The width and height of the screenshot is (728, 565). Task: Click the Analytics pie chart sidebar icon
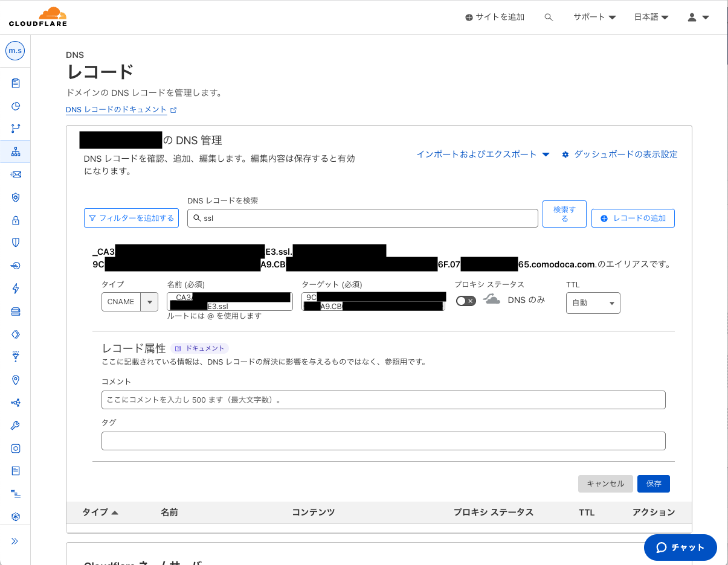coord(16,106)
